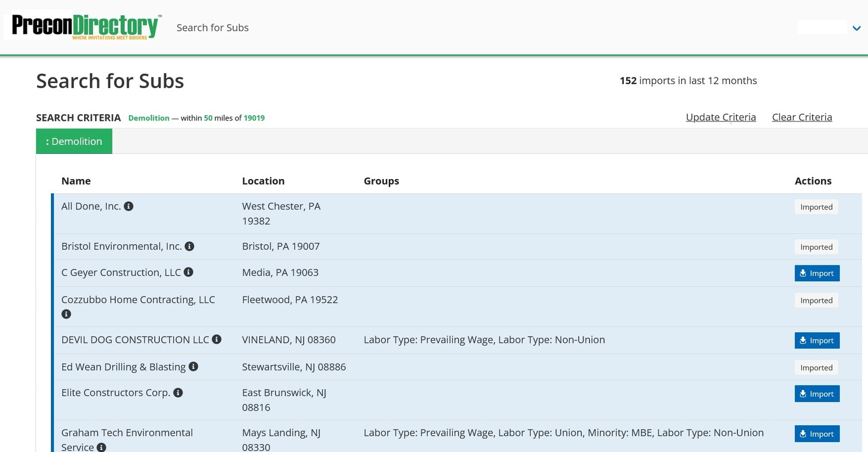Click Clear Criteria link
868x452 pixels.
(802, 117)
